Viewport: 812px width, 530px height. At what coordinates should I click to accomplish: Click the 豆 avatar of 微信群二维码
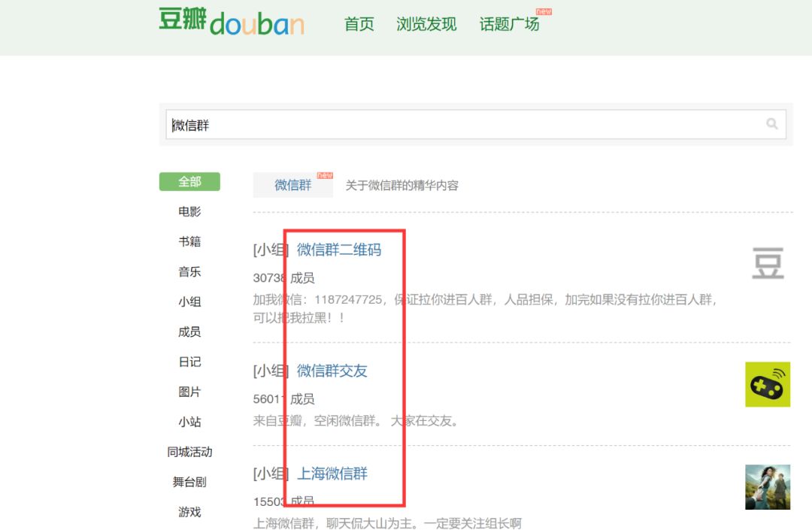[768, 263]
